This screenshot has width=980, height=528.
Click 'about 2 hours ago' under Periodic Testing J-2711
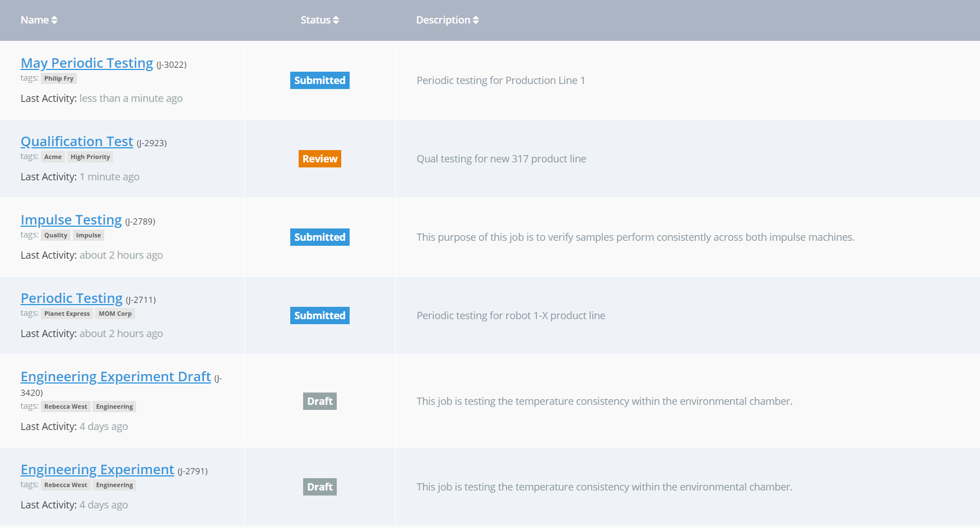tap(121, 334)
